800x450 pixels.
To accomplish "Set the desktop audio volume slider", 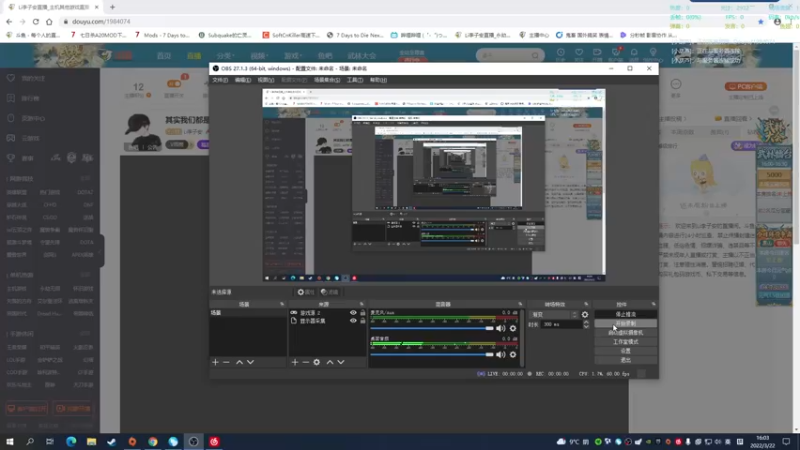I will 432,355.
